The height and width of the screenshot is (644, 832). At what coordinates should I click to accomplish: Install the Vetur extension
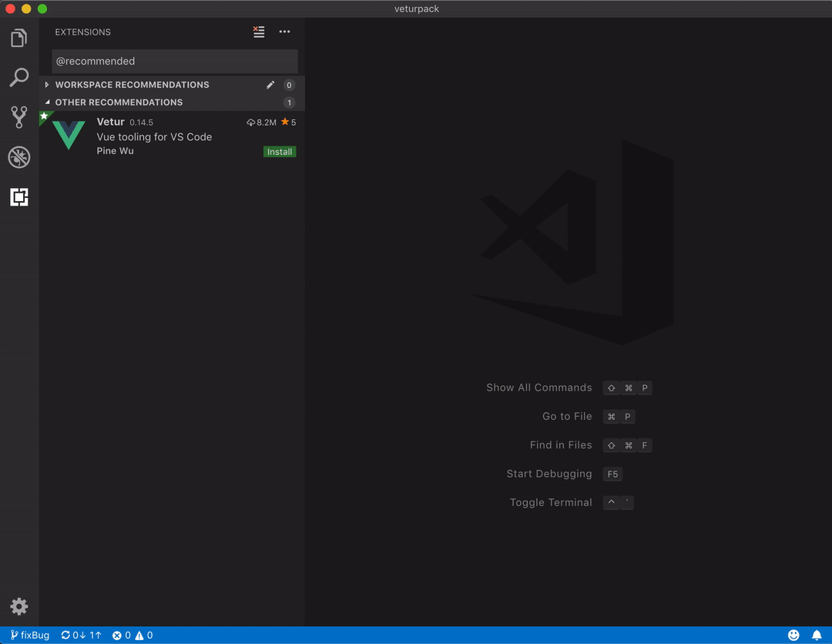[279, 152]
